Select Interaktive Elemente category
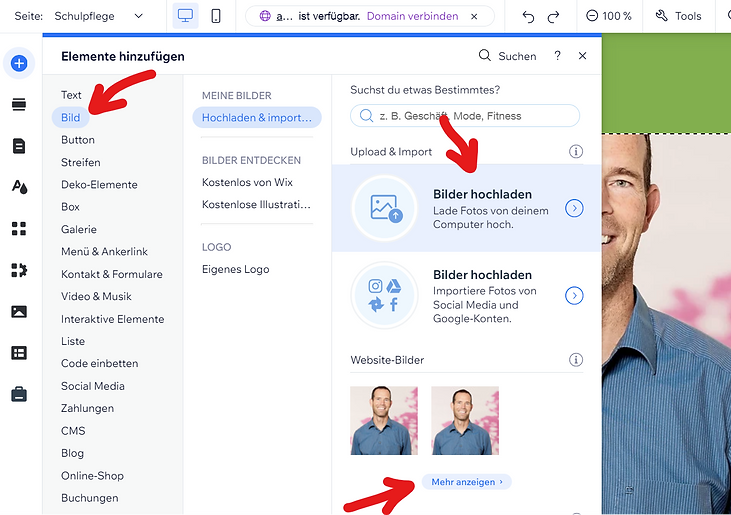This screenshot has width=731, height=515. click(x=113, y=319)
